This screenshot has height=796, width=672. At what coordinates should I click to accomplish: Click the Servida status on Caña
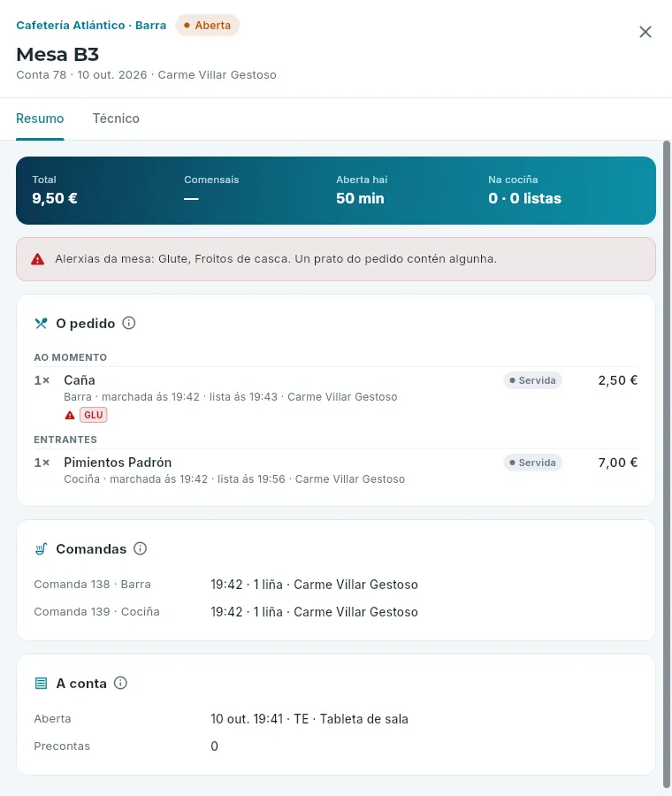(x=532, y=380)
